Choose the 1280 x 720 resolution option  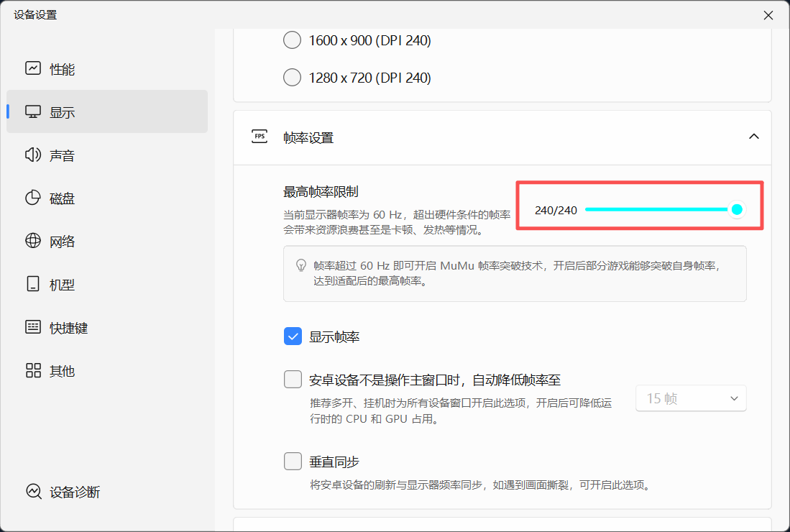(x=293, y=78)
